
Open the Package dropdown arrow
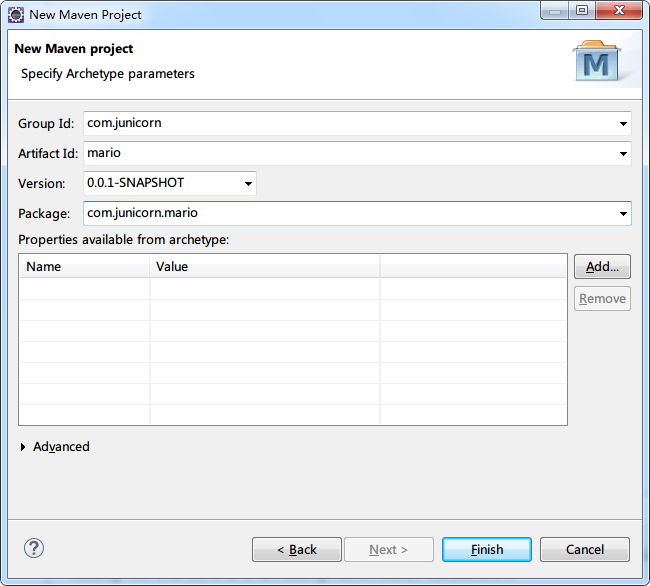(623, 214)
